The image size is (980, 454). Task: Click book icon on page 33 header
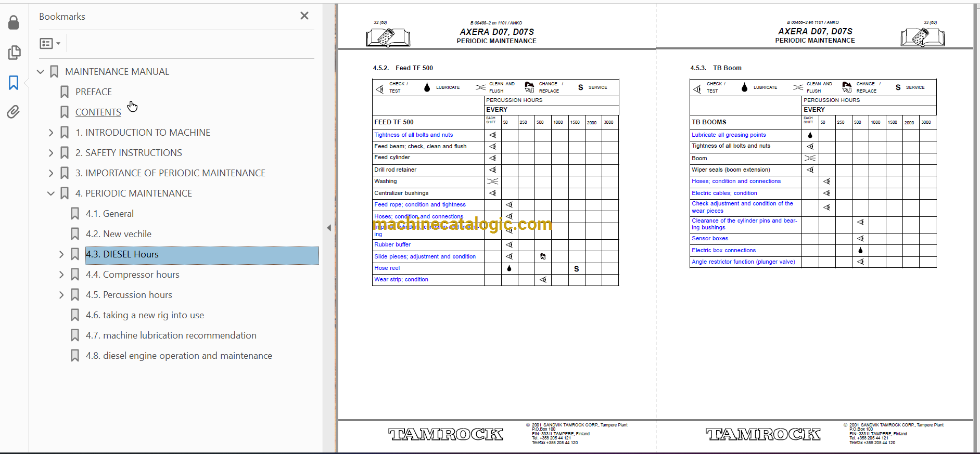coord(922,37)
